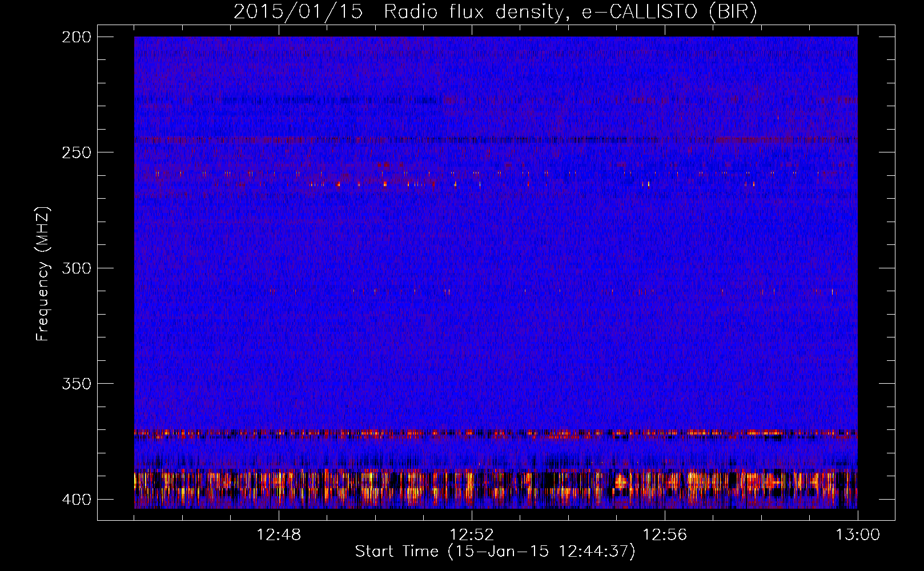
Task: Click the 400 frequency tick label
Action: tap(76, 499)
